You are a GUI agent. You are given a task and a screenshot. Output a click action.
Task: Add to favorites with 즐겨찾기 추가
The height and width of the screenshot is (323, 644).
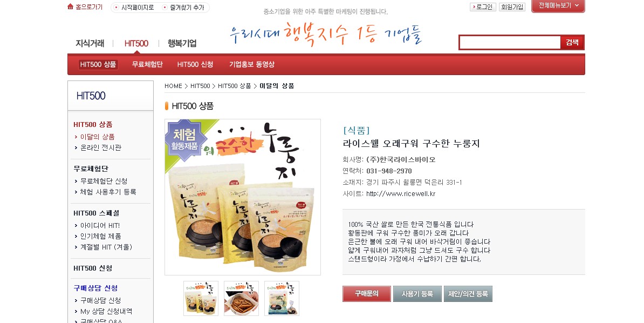(183, 8)
